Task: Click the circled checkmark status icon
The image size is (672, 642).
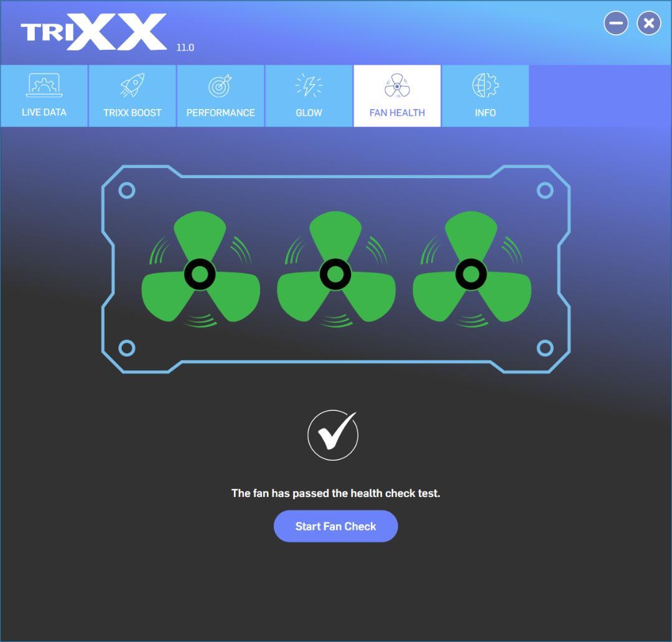Action: (x=333, y=435)
